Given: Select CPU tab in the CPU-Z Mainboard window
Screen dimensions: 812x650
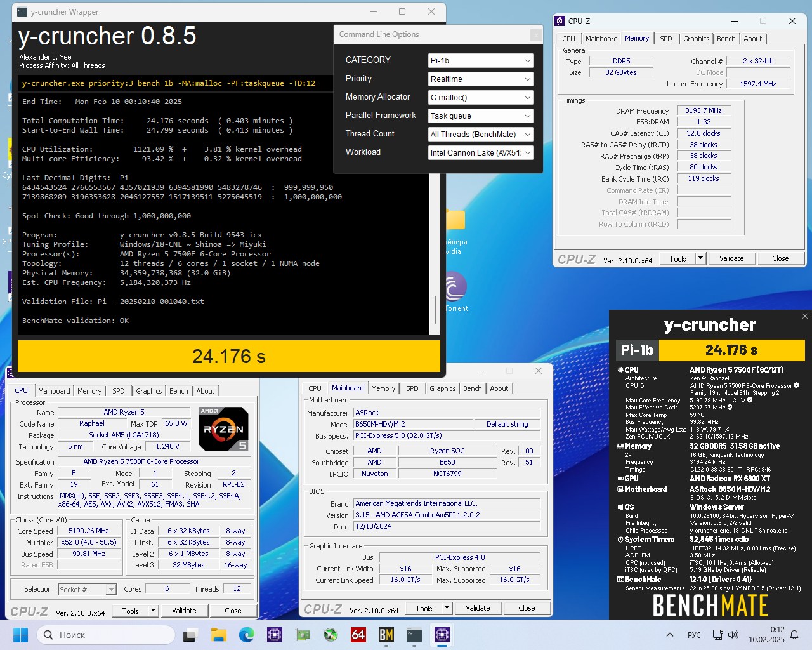Looking at the screenshot, I should 315,388.
